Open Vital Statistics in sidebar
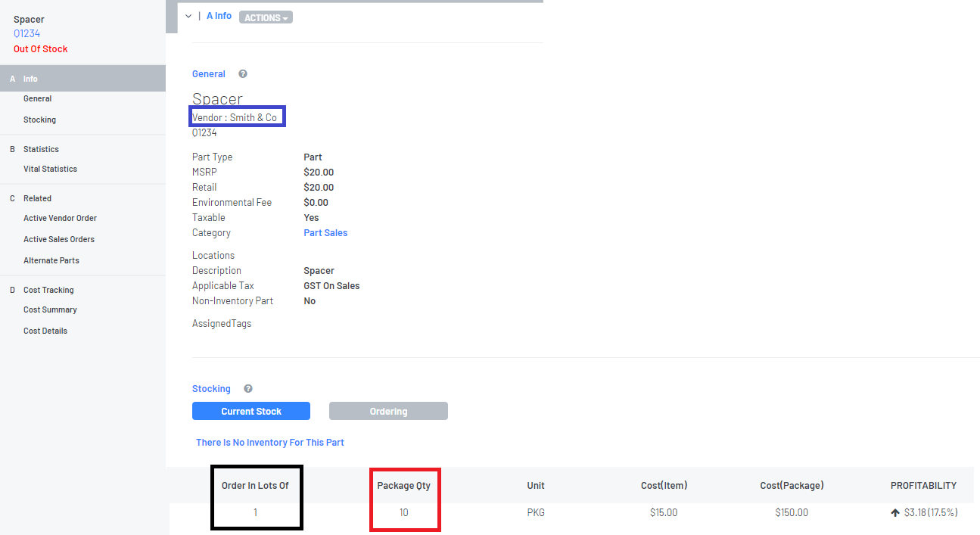 [x=50, y=169]
